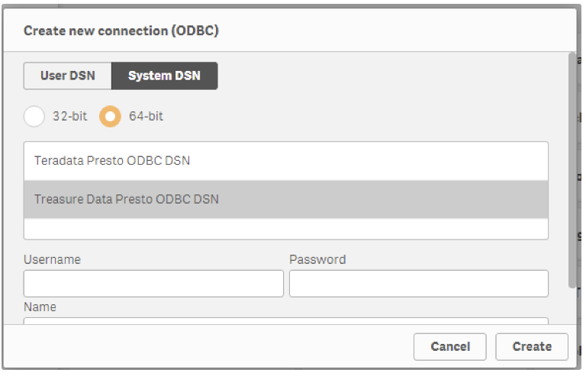Choose the 32-bit radio button
Image resolution: width=586 pixels, height=392 pixels.
pos(34,117)
